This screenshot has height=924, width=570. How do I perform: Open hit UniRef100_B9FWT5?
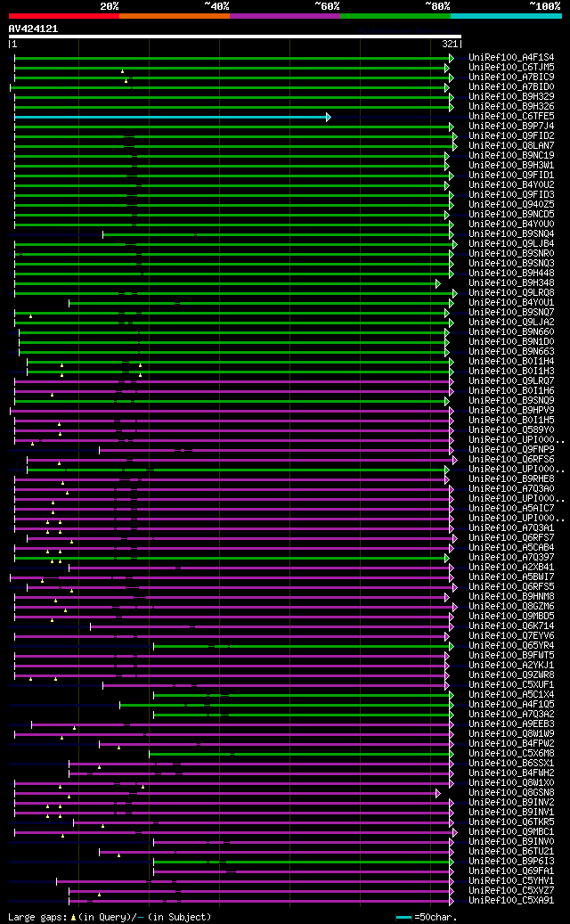pos(511,656)
